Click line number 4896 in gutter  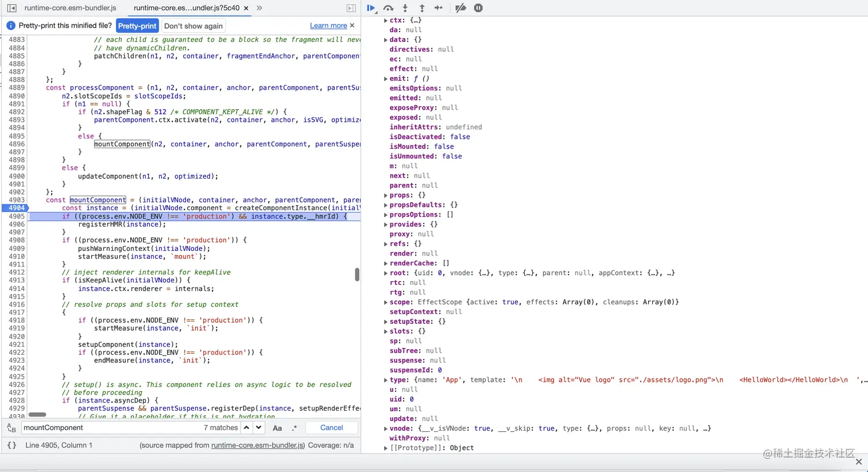point(17,144)
